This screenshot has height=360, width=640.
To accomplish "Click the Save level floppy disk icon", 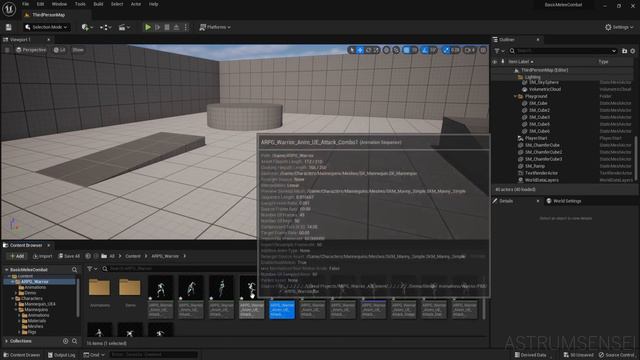I will click(x=9, y=27).
